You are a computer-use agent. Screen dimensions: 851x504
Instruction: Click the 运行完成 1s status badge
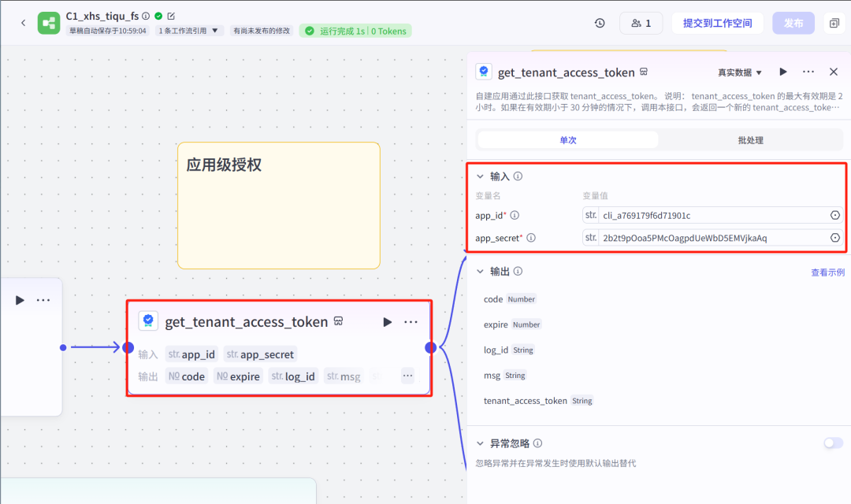point(355,30)
